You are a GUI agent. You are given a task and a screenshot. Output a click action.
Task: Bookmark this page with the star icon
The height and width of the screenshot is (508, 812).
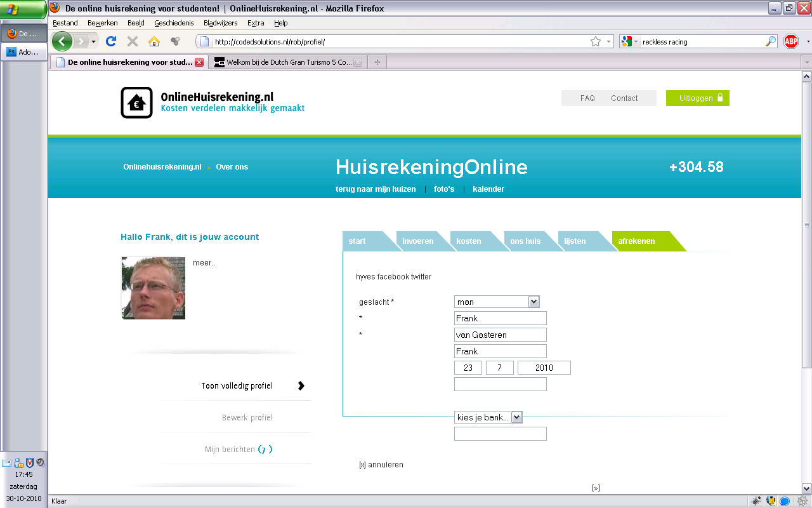click(595, 41)
